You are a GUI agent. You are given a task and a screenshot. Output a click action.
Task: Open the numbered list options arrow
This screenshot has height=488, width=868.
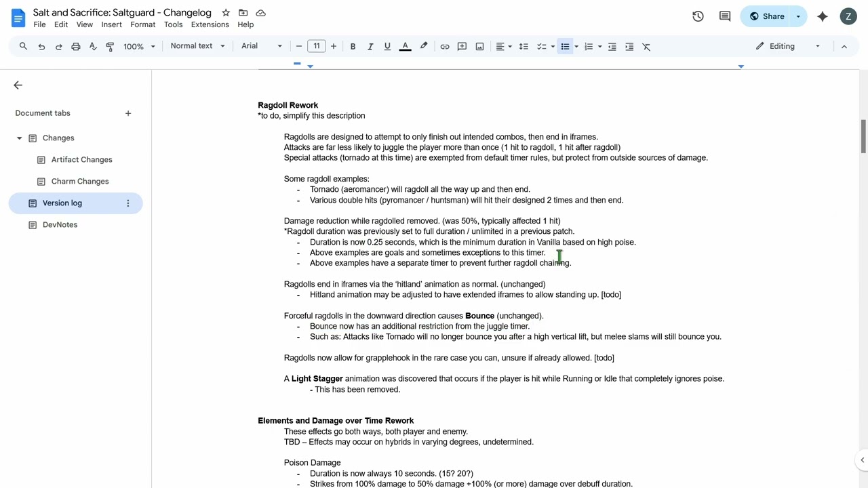click(x=599, y=46)
